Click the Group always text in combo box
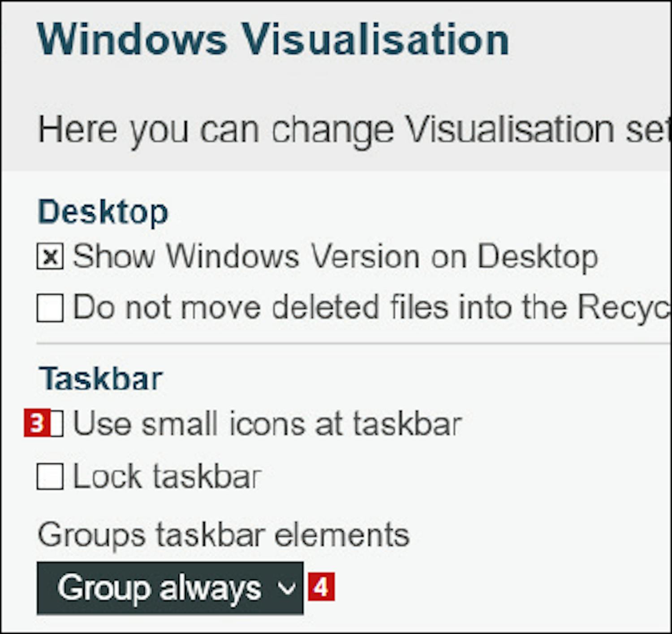The image size is (672, 634). coord(159,588)
